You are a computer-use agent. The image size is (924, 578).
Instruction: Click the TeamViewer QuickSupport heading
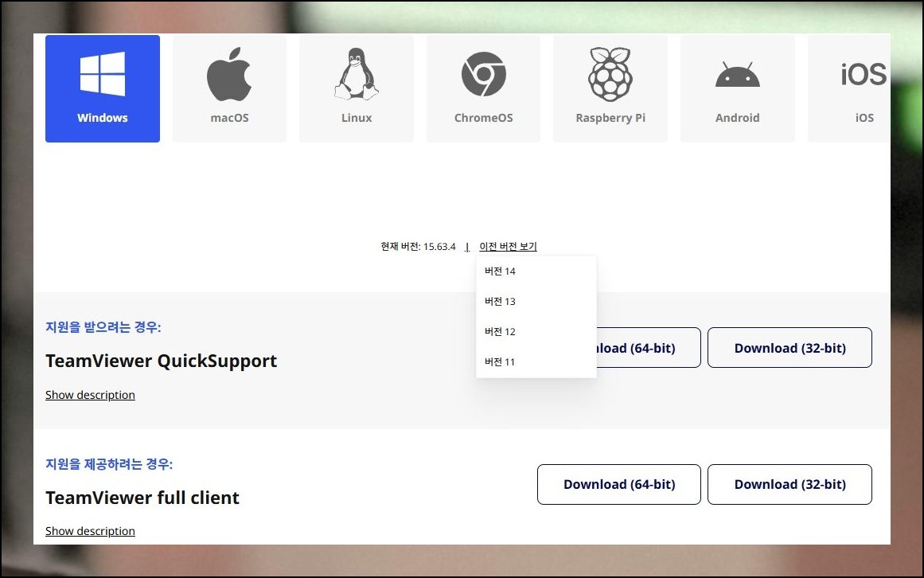161,361
